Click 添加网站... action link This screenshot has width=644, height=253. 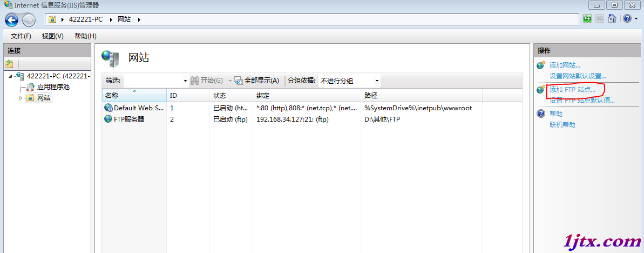(x=565, y=65)
